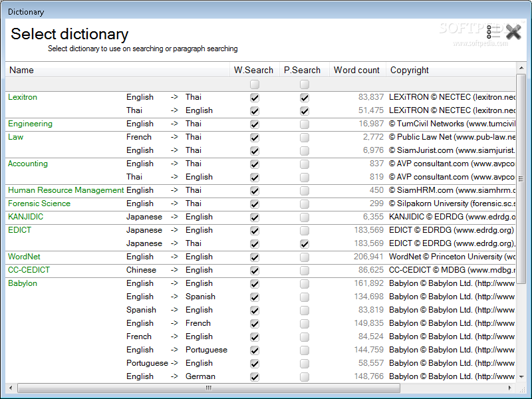Uncheck W.Search for Lexitron English to Thai
Screen dimensions: 532x399
pos(255,98)
